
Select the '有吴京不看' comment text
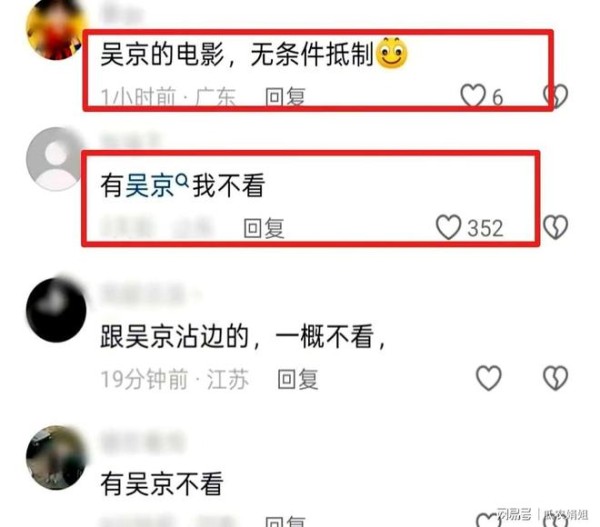[162, 484]
